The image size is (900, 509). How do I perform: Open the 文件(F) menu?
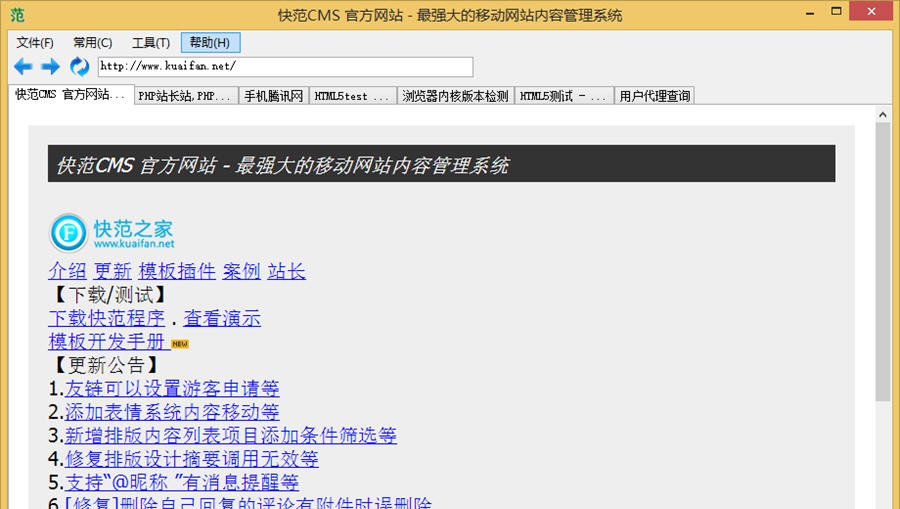pyautogui.click(x=35, y=42)
